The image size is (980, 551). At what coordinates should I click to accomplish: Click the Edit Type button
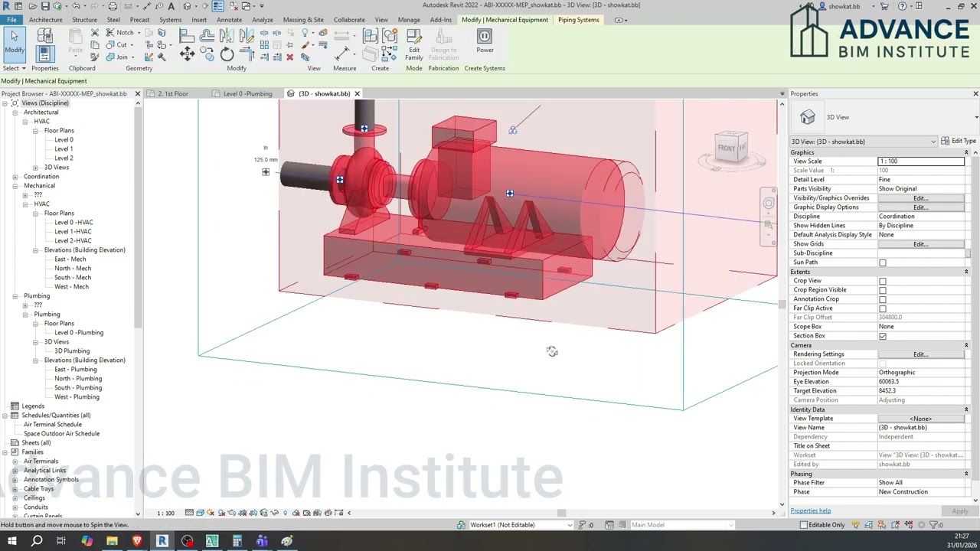[x=959, y=142]
